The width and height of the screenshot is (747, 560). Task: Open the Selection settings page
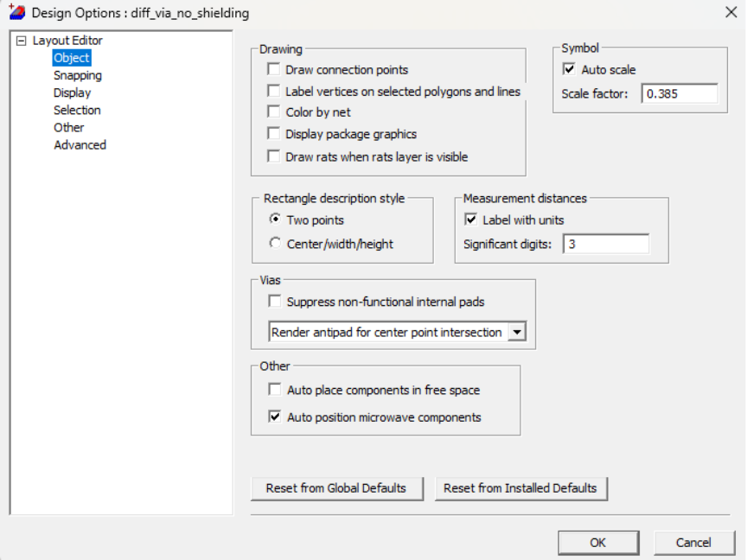coord(77,110)
